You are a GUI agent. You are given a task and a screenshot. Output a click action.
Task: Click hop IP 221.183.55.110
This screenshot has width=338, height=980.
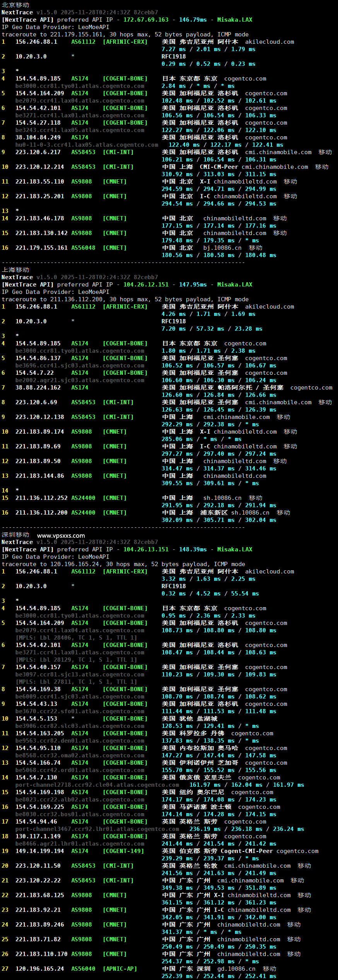click(40, 182)
